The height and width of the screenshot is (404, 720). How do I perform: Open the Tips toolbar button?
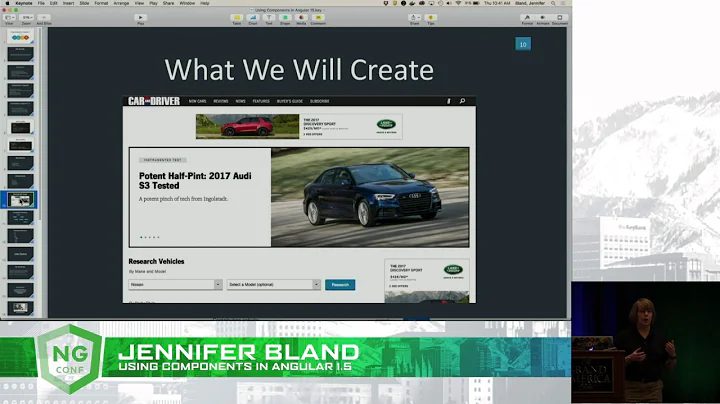point(431,18)
